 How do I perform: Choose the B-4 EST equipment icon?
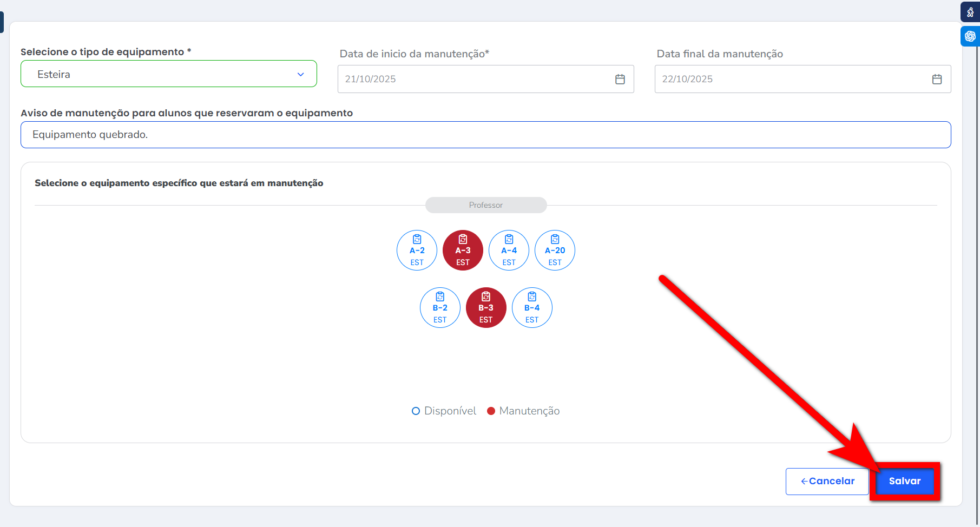coord(532,308)
